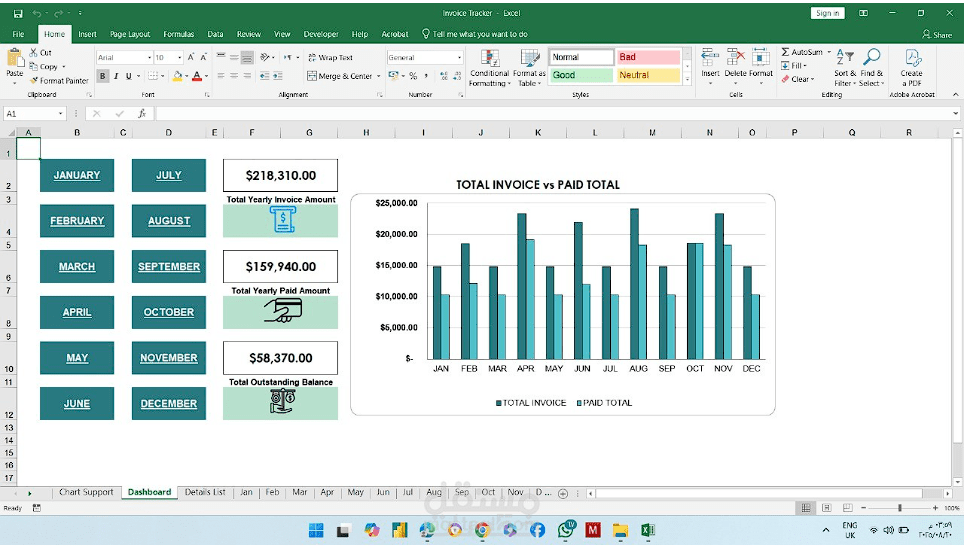Open Conditional Formatting in the ribbon

[x=489, y=59]
